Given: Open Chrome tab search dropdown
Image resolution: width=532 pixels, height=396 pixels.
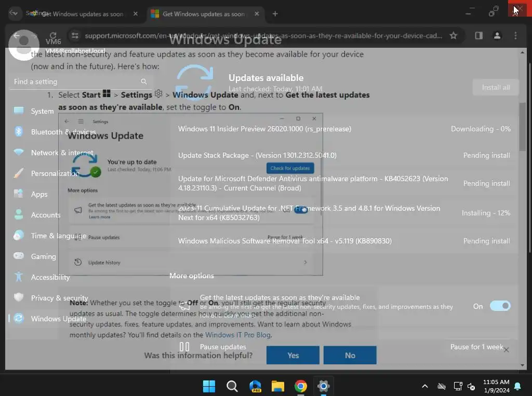Looking at the screenshot, I should click(14, 13).
